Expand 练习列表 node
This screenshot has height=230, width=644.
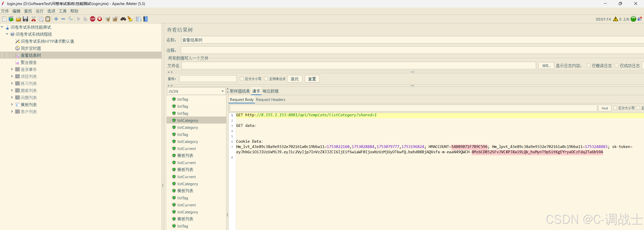(x=12, y=83)
